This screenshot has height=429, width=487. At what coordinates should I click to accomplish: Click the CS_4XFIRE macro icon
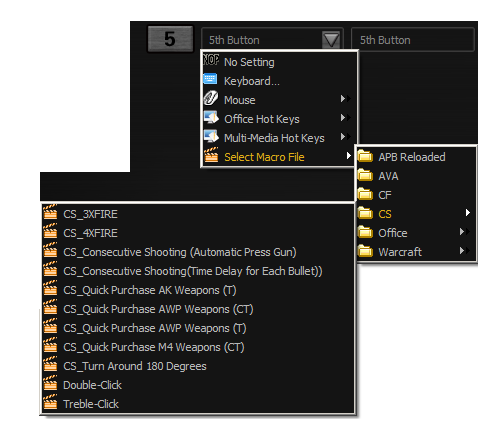50,231
